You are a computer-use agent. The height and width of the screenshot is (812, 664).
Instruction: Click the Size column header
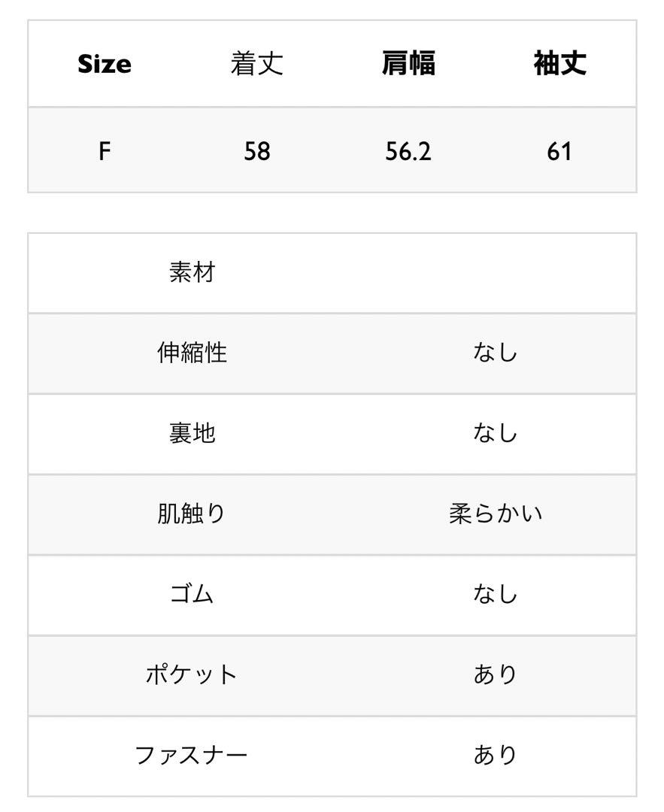click(x=104, y=64)
